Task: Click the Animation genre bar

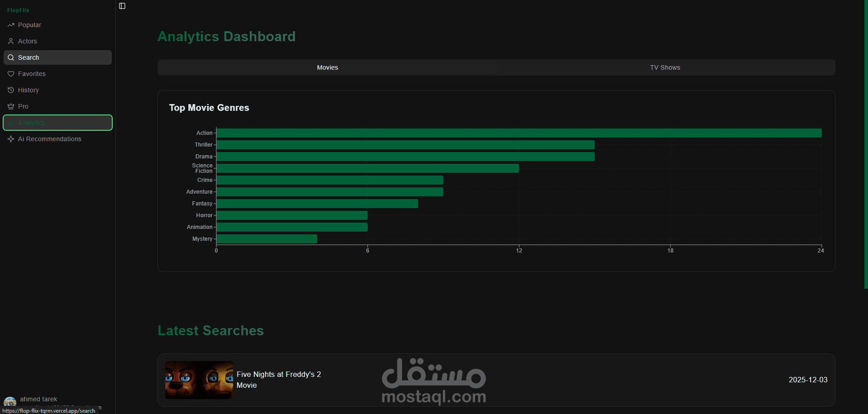Action: (292, 227)
